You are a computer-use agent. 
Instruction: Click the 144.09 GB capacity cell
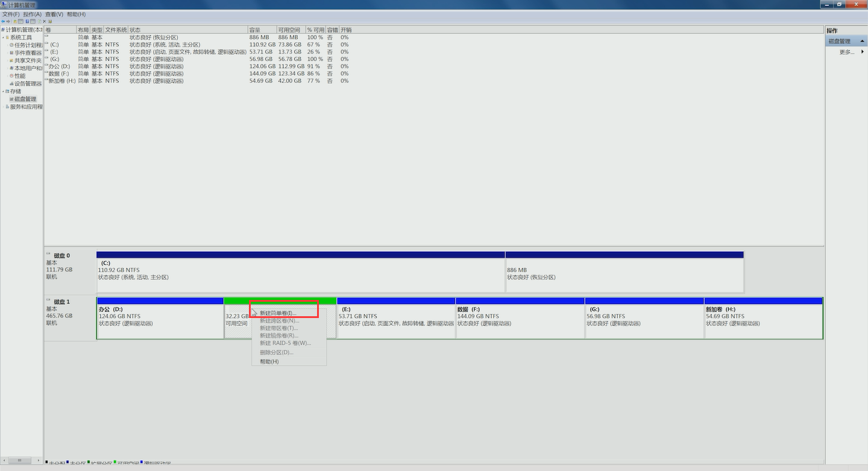pos(262,73)
